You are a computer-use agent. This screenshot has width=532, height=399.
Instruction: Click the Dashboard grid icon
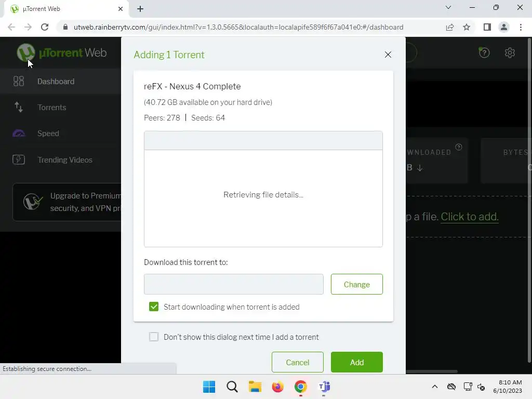[x=19, y=81]
